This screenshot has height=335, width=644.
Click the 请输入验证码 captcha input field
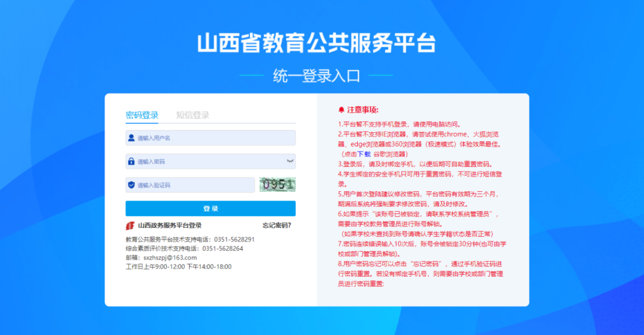pos(190,185)
